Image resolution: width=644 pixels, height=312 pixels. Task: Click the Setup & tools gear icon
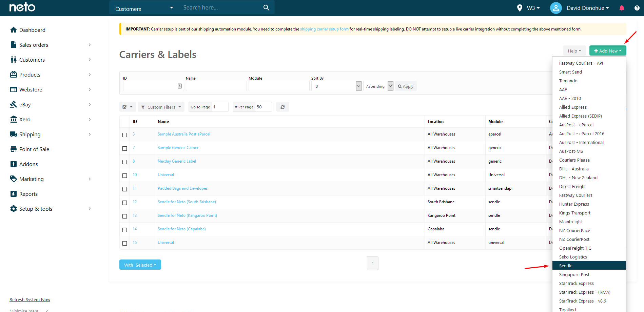(14, 209)
